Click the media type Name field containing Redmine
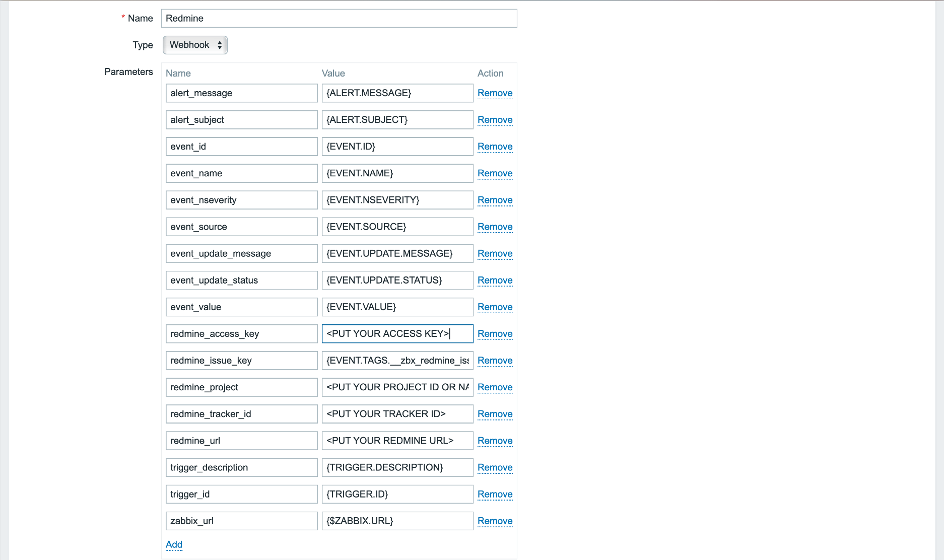 click(339, 18)
